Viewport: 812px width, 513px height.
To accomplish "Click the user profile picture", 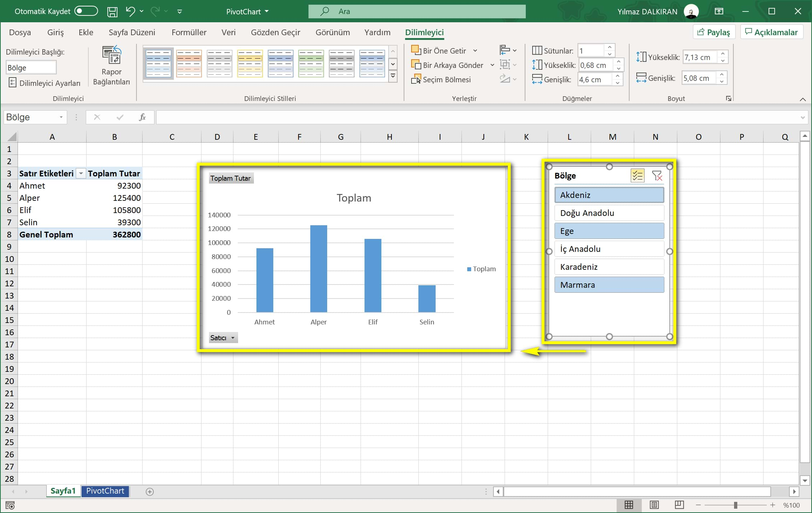I will (x=691, y=11).
